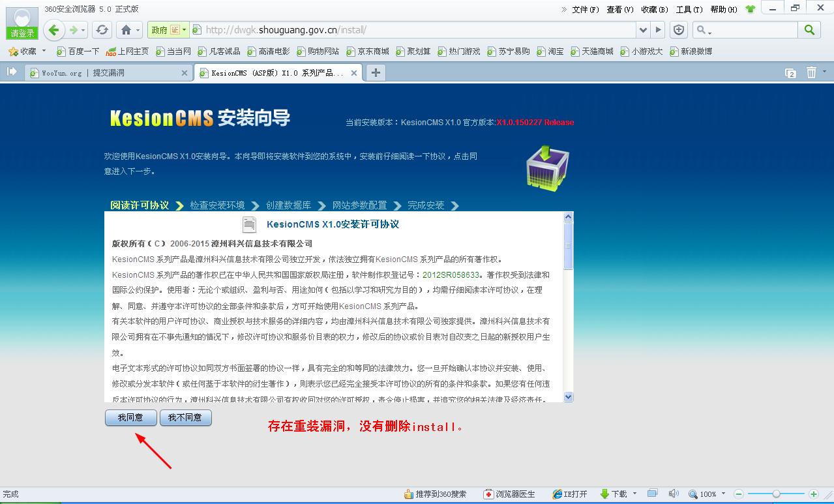Expand the address bar history dropdown
The width and height of the screenshot is (834, 504).
point(644,30)
